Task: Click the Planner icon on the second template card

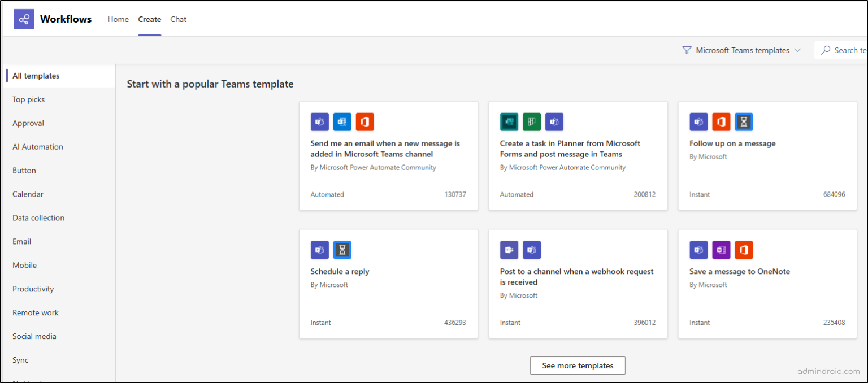Action: click(531, 121)
